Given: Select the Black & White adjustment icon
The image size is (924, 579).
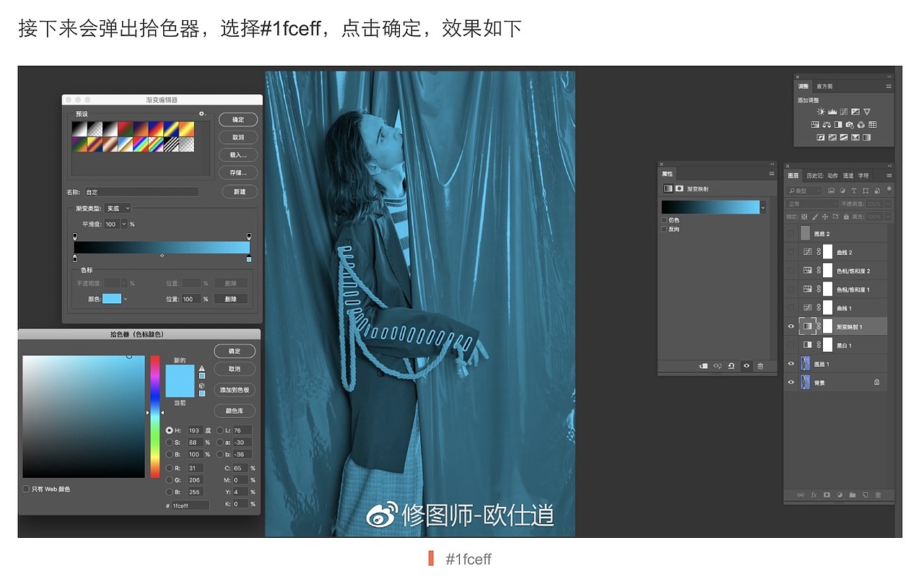Looking at the screenshot, I should pyautogui.click(x=837, y=124).
